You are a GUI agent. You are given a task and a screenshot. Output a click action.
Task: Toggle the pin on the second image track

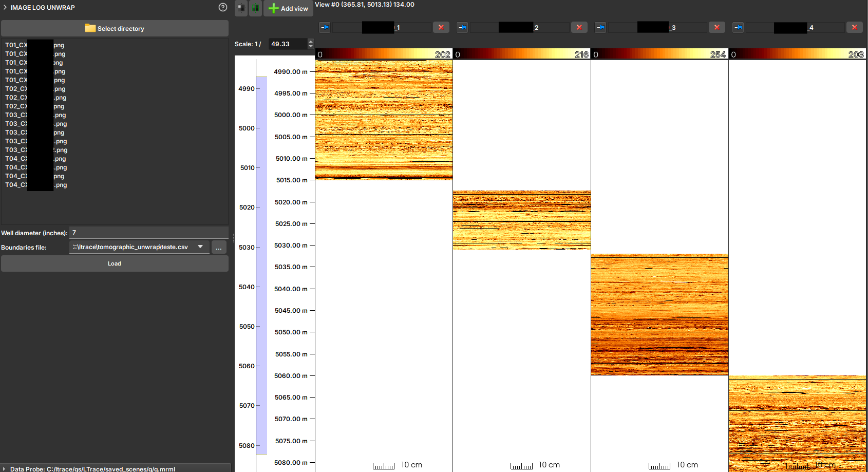[x=462, y=27]
